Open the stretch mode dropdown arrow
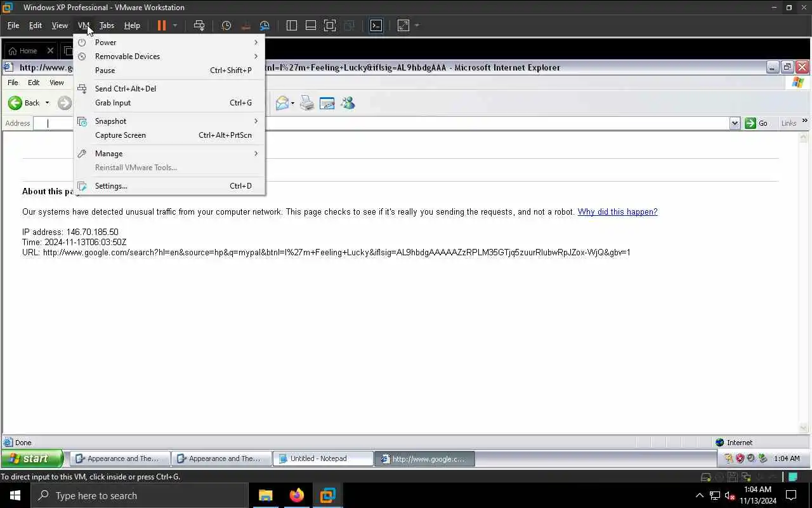This screenshot has width=812, height=508. (417, 25)
